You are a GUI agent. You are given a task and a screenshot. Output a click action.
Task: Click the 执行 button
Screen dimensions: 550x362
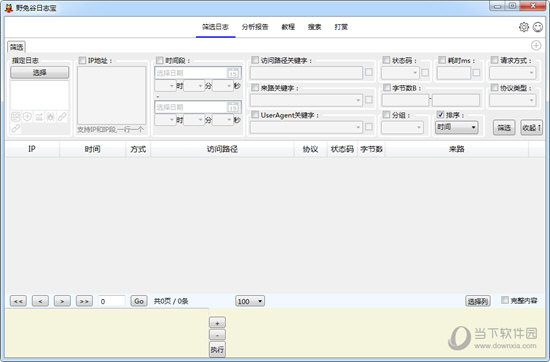[x=217, y=349]
